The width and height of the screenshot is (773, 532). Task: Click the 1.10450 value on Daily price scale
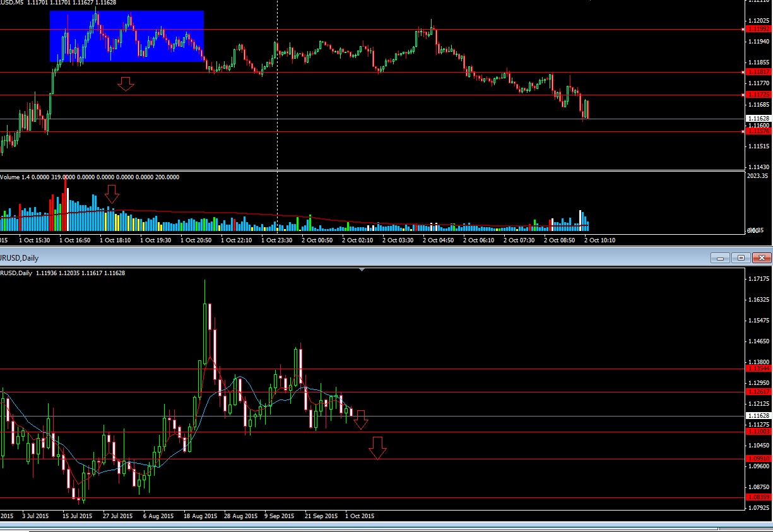point(757,446)
